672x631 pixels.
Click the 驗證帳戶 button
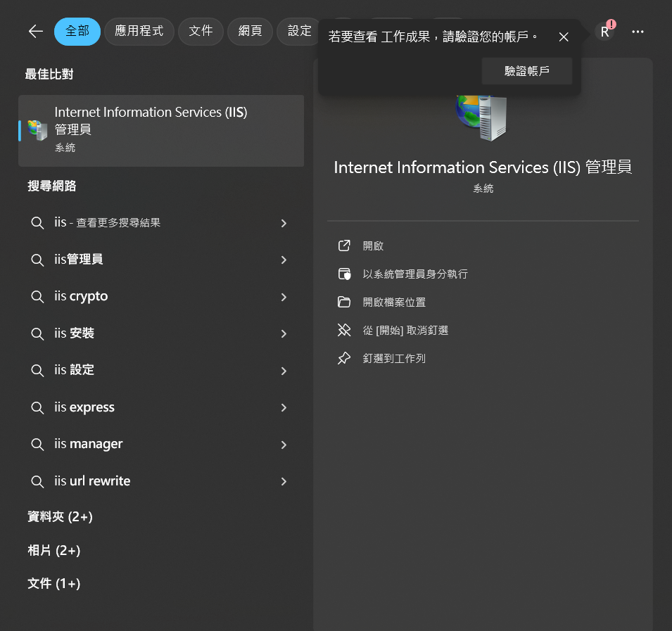click(527, 71)
